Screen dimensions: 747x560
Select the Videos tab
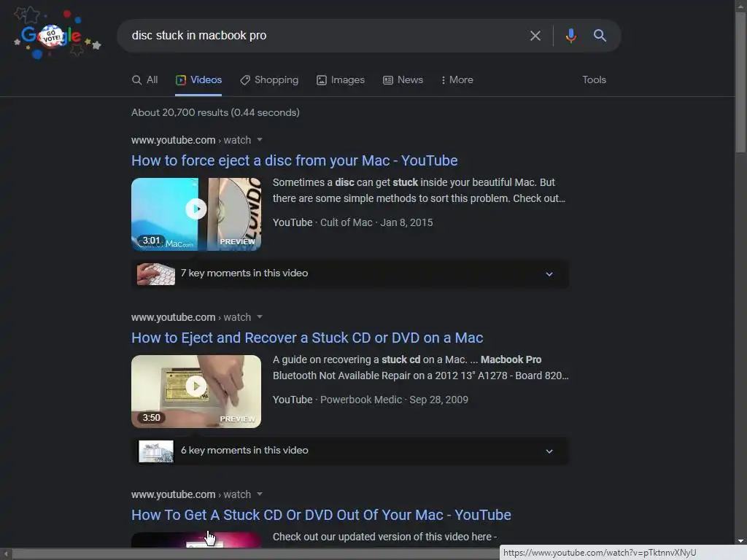pyautogui.click(x=198, y=80)
